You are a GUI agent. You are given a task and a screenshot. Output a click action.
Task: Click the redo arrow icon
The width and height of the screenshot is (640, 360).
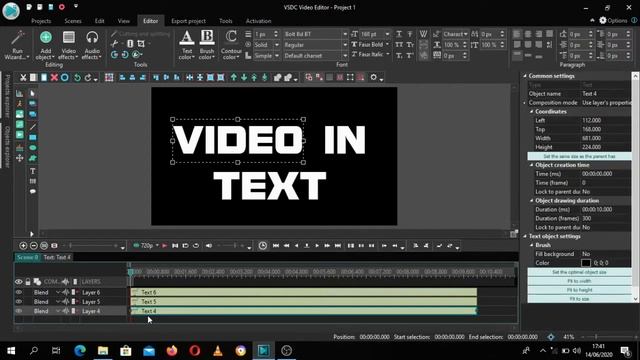coord(88,77)
